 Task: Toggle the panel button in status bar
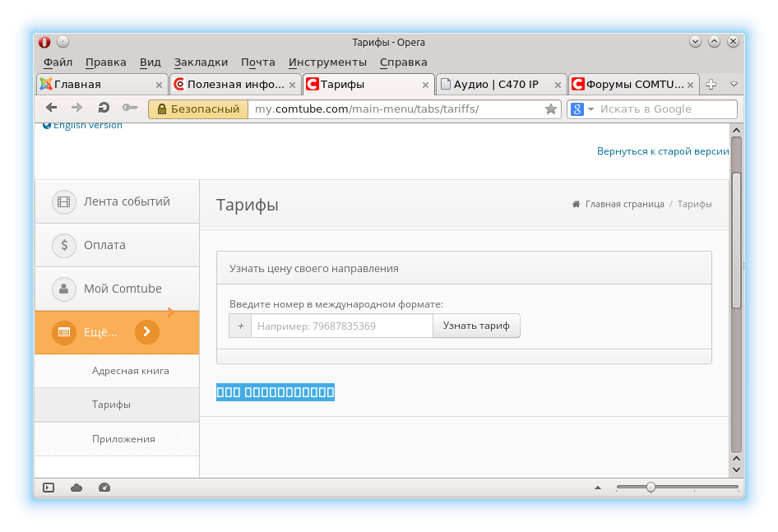[49, 488]
